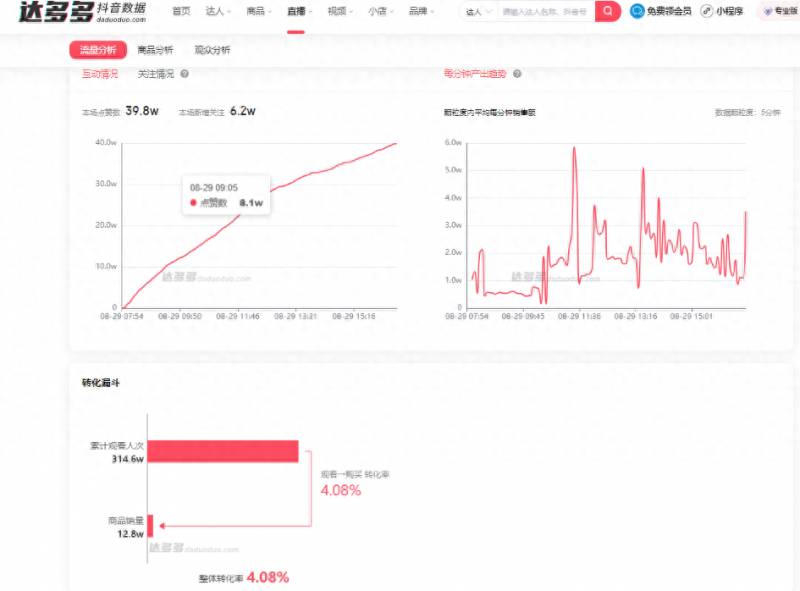This screenshot has height=591, width=800.
Task: Click help icon beside 关注情况
Action: (x=185, y=73)
